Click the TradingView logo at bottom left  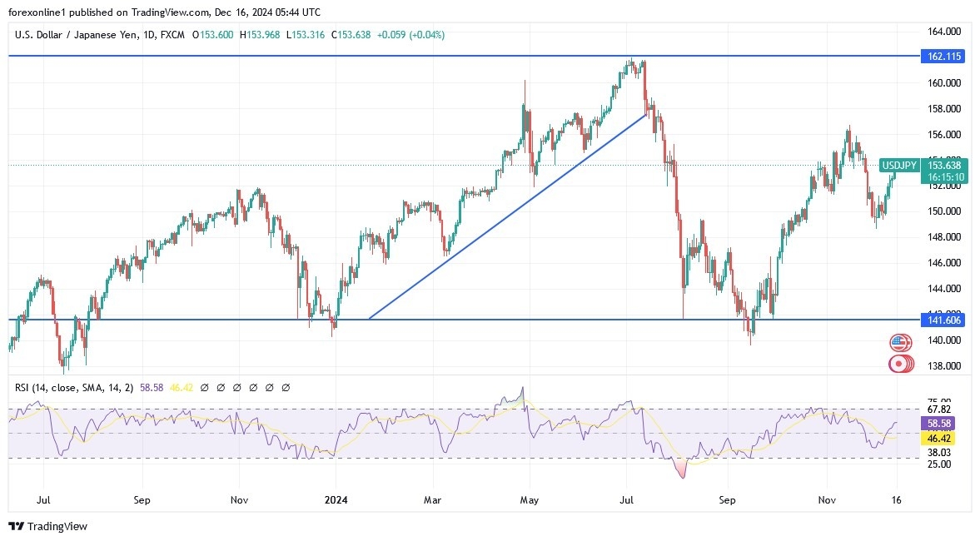(47, 526)
